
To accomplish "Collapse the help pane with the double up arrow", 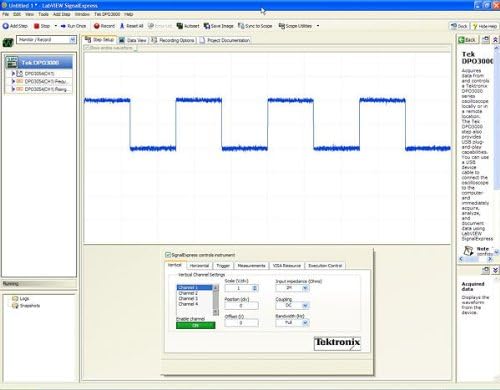I will (x=495, y=40).
